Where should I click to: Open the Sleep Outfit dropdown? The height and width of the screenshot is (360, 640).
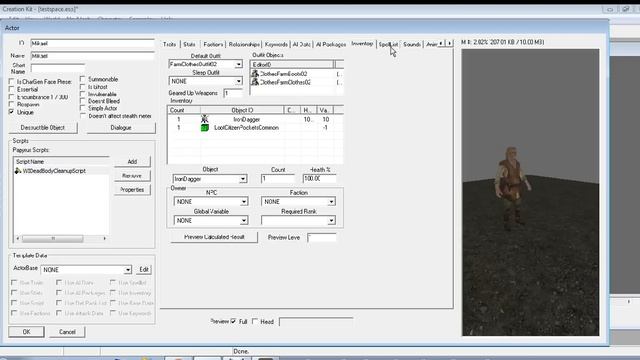click(x=239, y=81)
